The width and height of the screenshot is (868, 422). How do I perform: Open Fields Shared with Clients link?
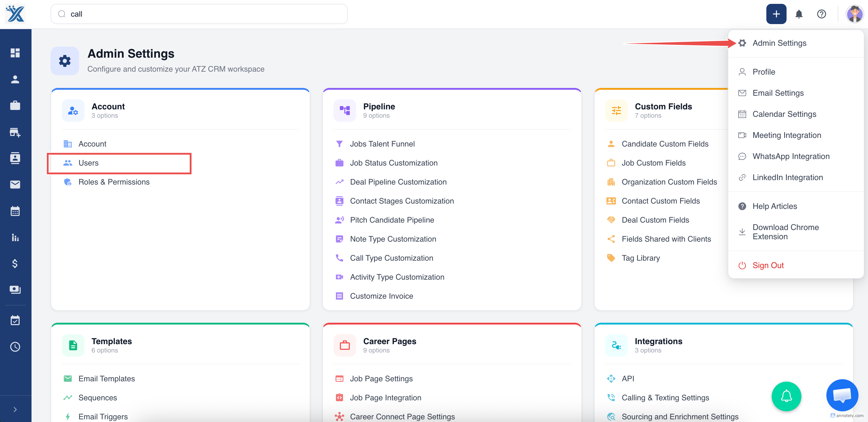(x=666, y=239)
